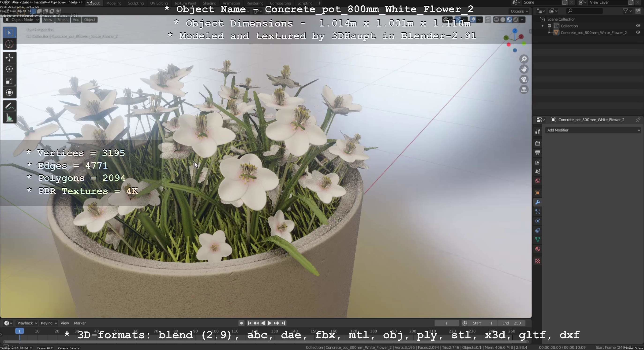Select the Select Box tool

[10, 33]
